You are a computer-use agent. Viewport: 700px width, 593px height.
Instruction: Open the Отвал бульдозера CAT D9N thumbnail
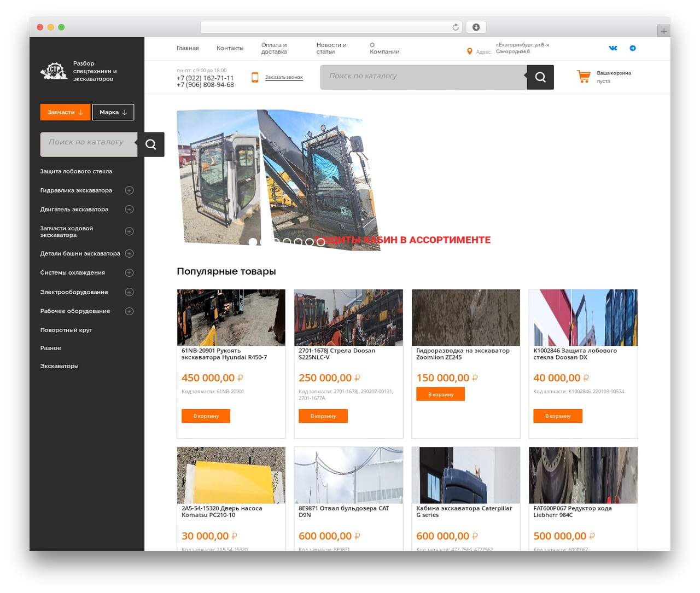click(x=348, y=475)
